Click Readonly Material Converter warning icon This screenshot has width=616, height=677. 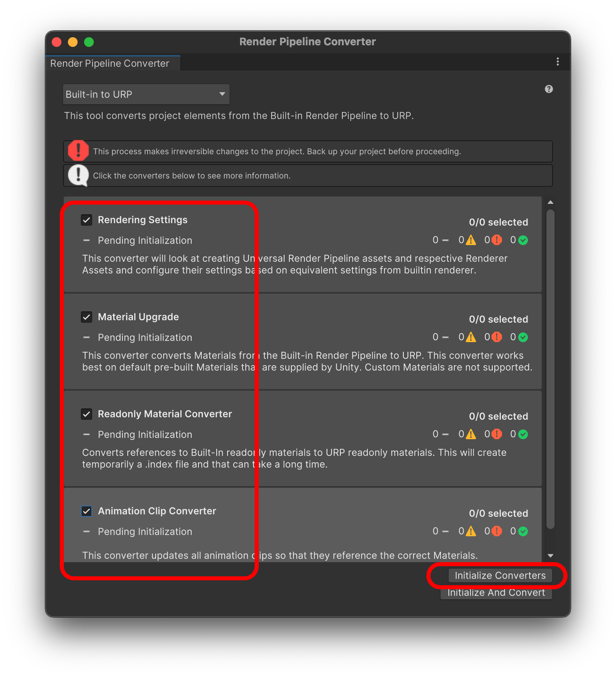470,434
